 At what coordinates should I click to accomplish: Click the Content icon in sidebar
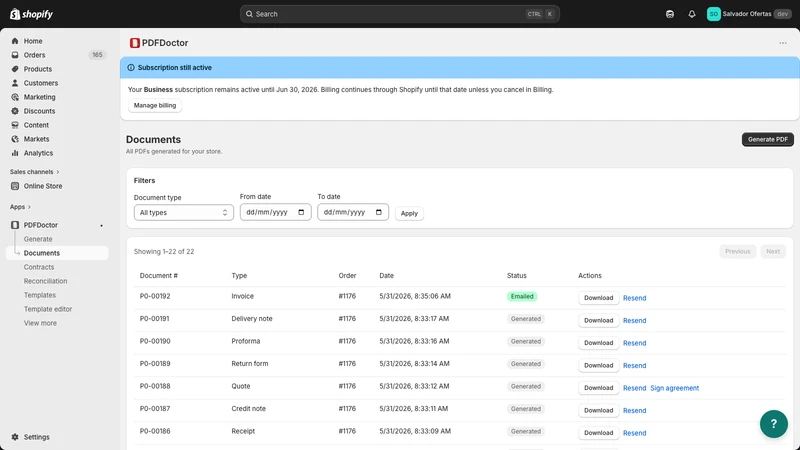[15, 125]
